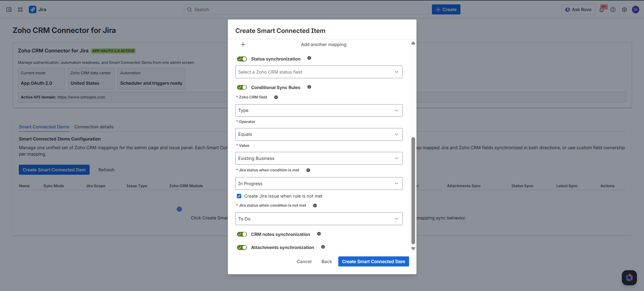Open the To Do status dropdown
This screenshot has height=291, width=644.
(319, 219)
